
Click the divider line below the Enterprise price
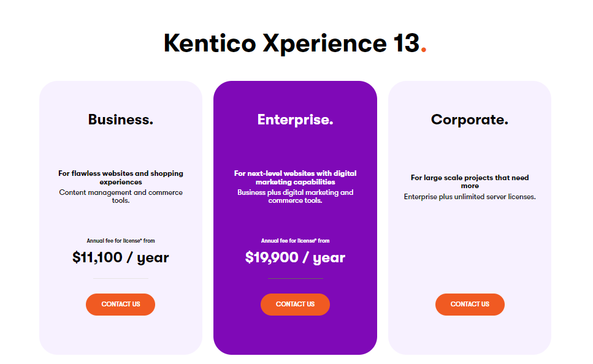pyautogui.click(x=295, y=279)
